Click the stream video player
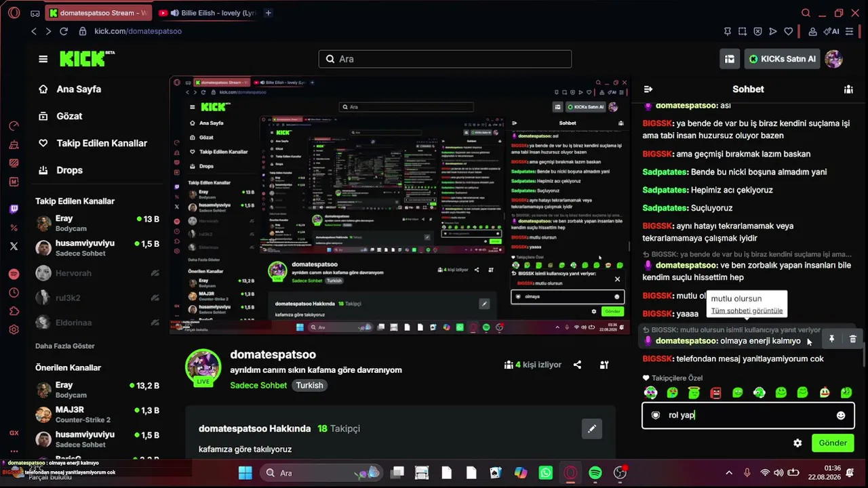The height and width of the screenshot is (488, 868). click(400, 205)
